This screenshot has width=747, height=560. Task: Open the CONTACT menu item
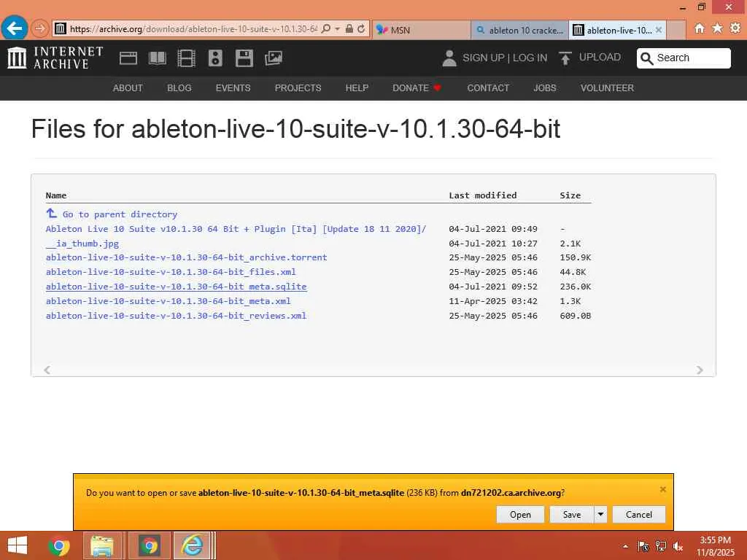(x=488, y=88)
